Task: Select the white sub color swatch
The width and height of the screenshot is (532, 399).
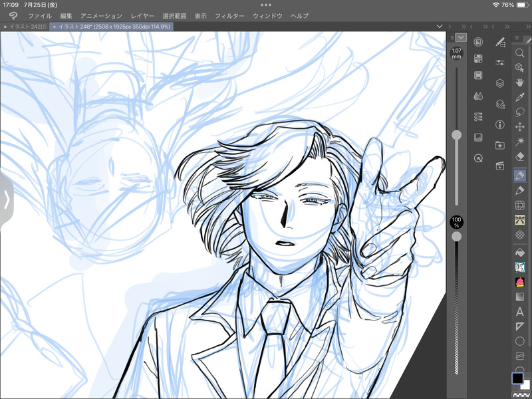Action: 527,385
